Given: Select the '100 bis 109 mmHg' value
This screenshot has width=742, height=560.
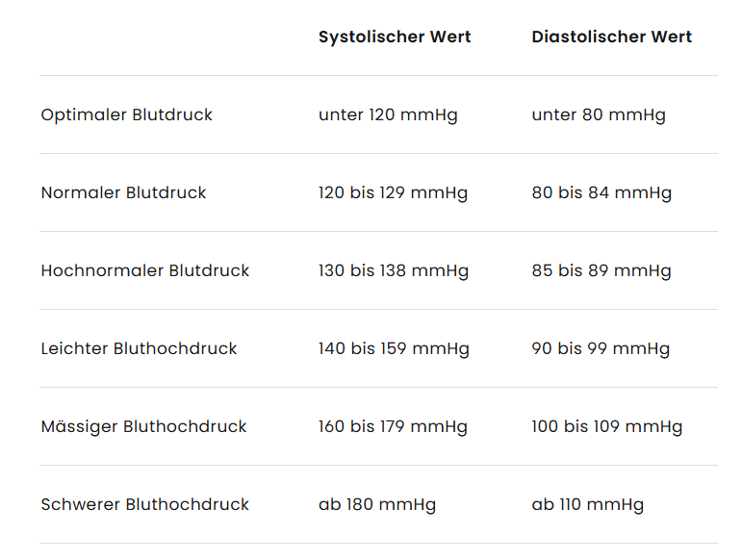Looking at the screenshot, I should (x=606, y=427).
